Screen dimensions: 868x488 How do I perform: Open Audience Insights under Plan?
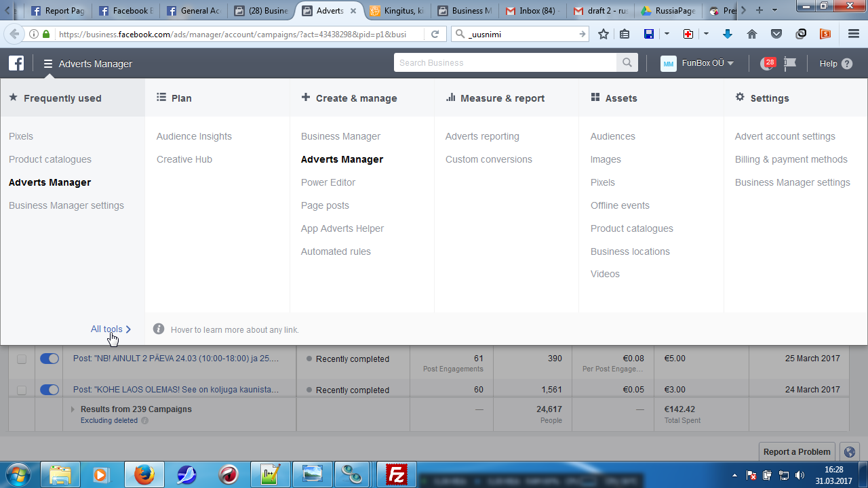(x=194, y=136)
